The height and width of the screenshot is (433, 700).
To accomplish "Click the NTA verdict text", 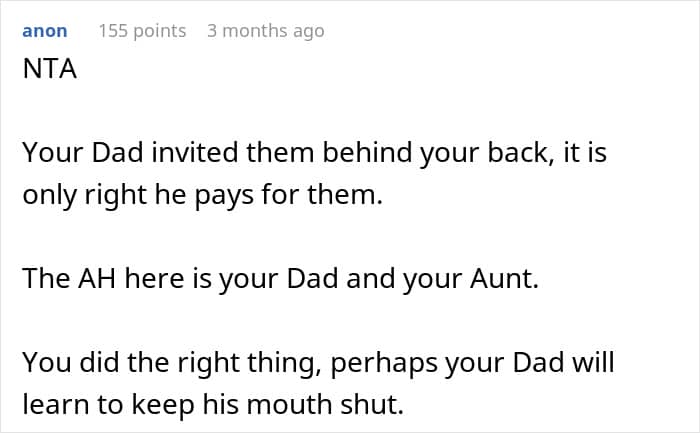I will pos(50,73).
